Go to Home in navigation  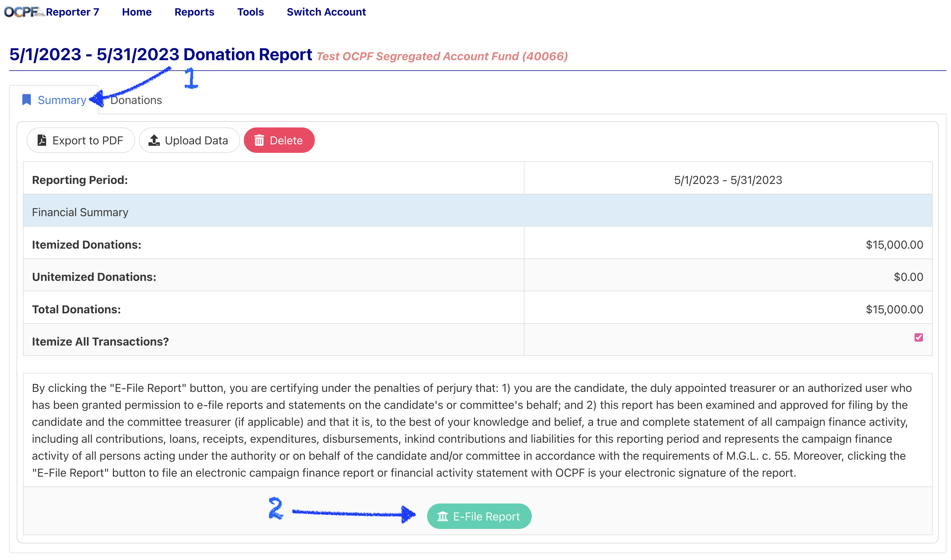pyautogui.click(x=137, y=12)
